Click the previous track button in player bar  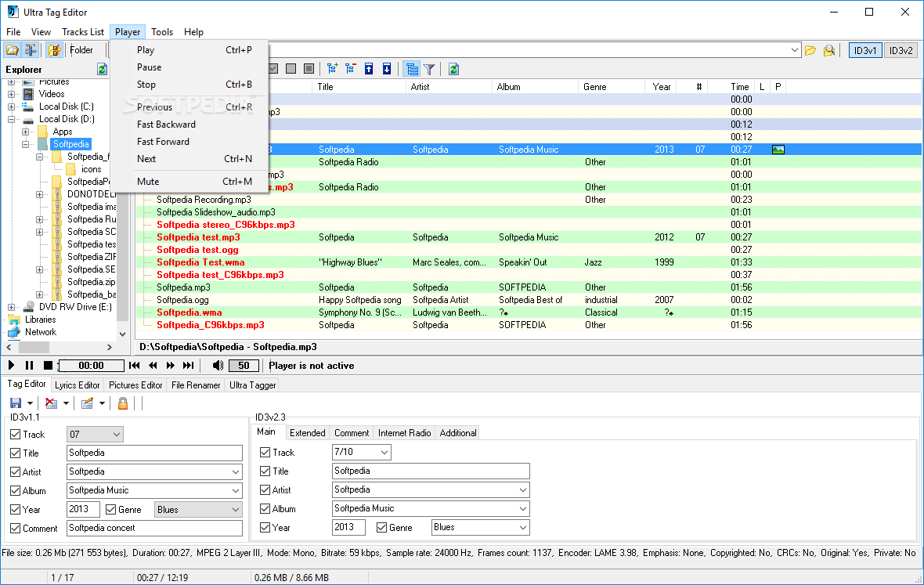(x=135, y=365)
